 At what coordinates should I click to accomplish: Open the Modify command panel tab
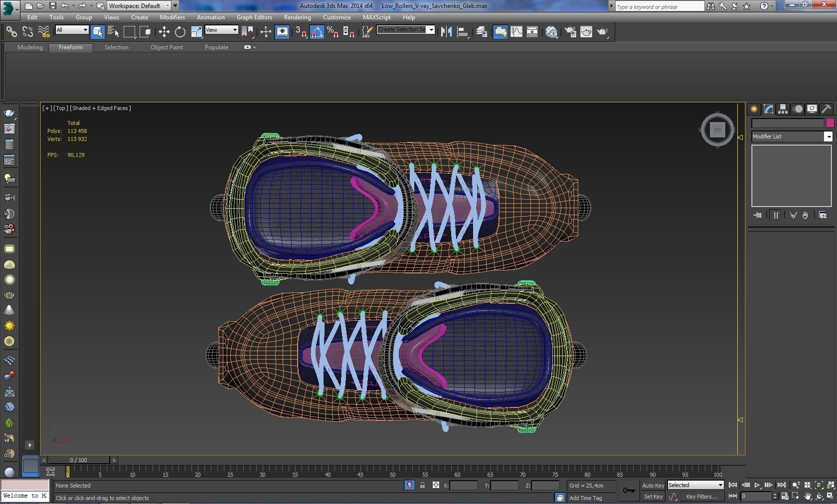point(768,109)
